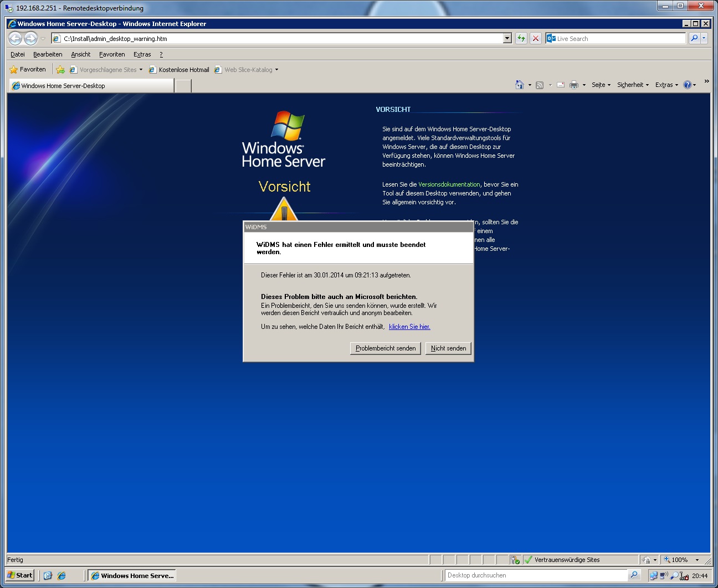718x588 pixels.
Task: Open the Seite command bar menu
Action: (x=601, y=85)
